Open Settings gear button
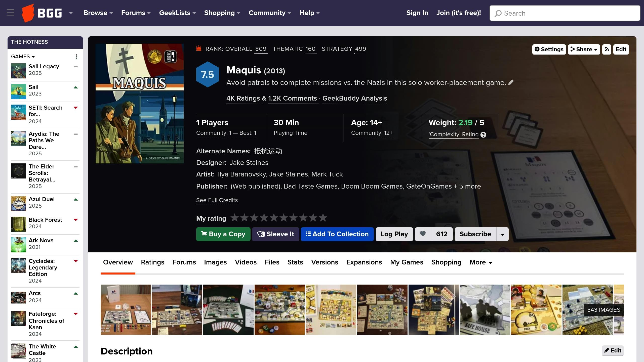This screenshot has height=362, width=644. coord(549,49)
